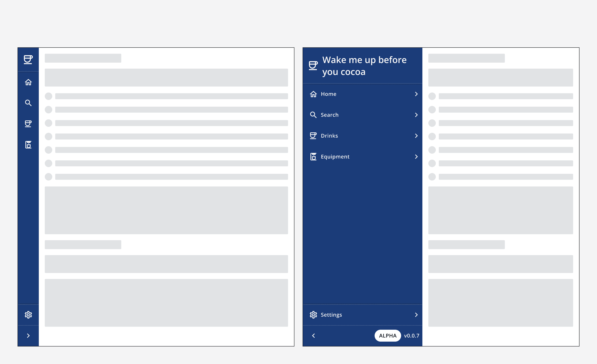
Task: Click the ALPHA badge at sidebar bottom
Action: (388, 335)
